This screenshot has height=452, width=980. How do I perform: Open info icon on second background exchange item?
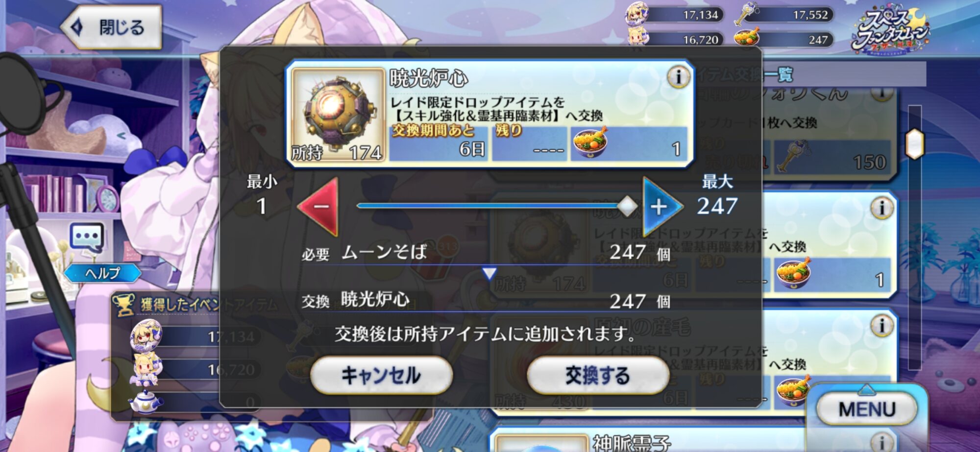click(x=882, y=208)
